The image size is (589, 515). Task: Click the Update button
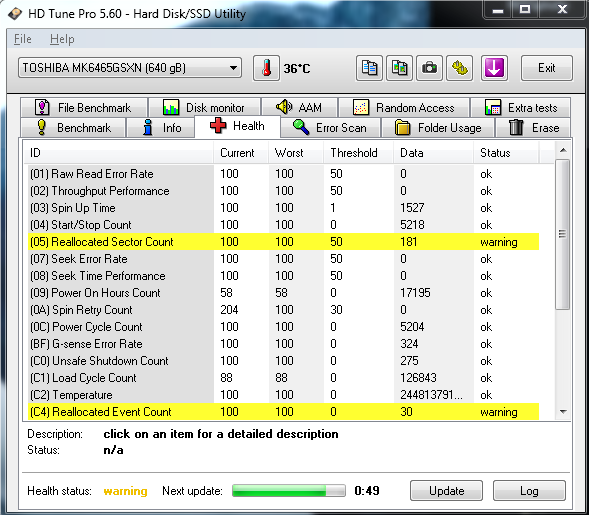446,491
